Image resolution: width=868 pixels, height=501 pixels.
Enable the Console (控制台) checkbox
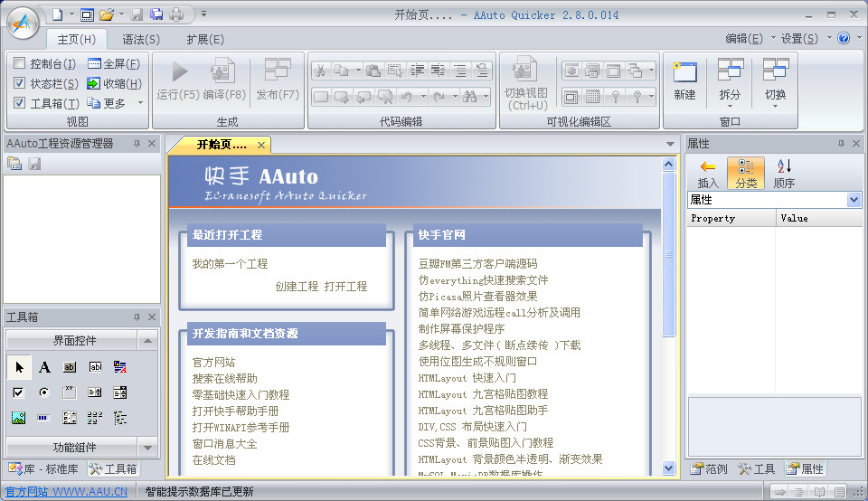tap(19, 63)
